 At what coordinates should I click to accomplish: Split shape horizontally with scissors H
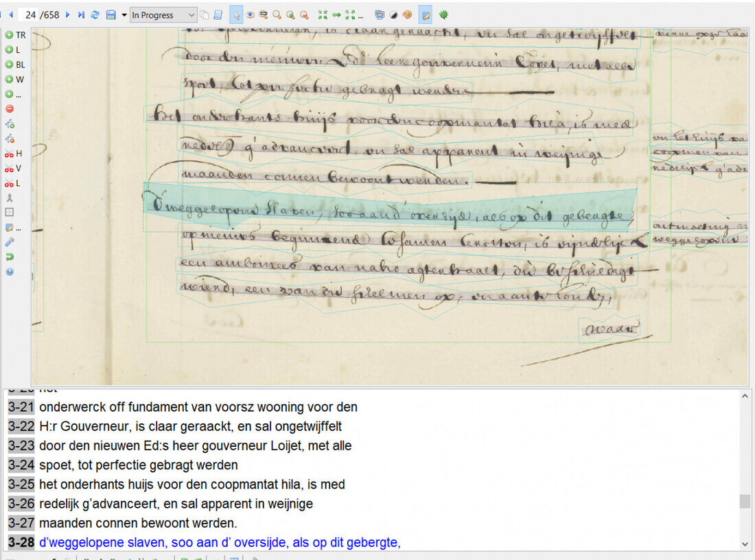pyautogui.click(x=14, y=154)
